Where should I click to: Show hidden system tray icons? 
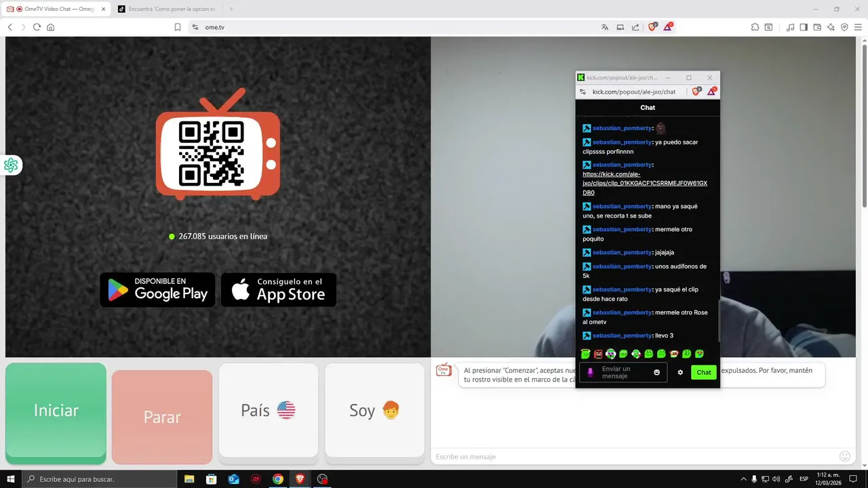(x=743, y=479)
